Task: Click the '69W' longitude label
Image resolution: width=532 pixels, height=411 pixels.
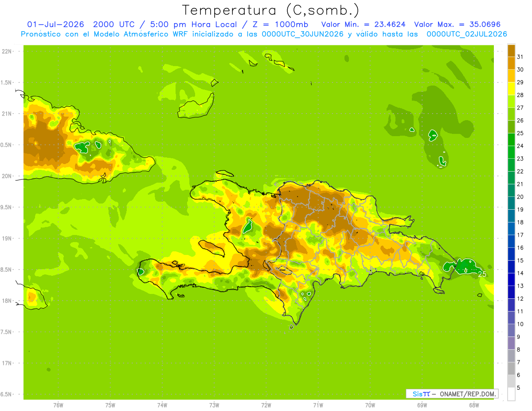Action: point(422,405)
